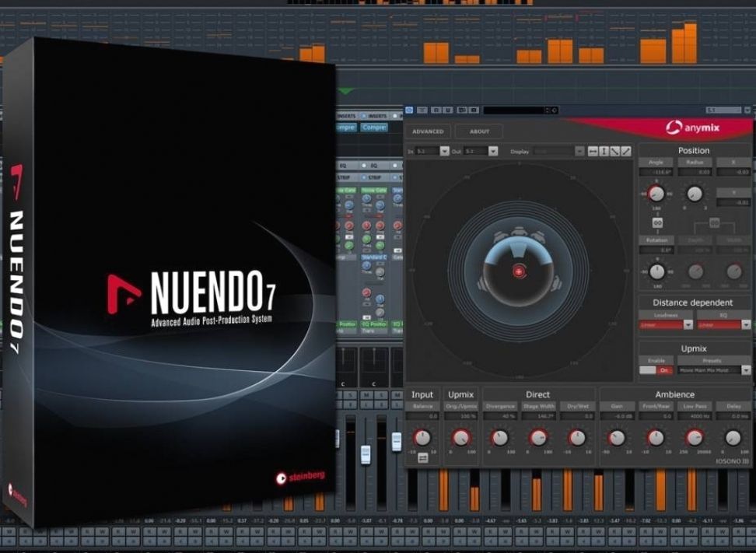Click the anymix logo
Screen dimensions: 756x553
(x=692, y=128)
